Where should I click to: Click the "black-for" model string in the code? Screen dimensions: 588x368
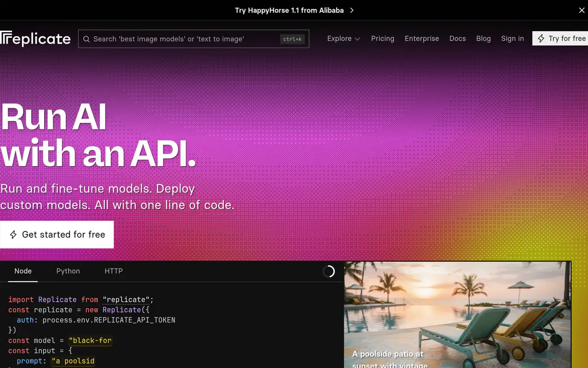[x=90, y=340]
